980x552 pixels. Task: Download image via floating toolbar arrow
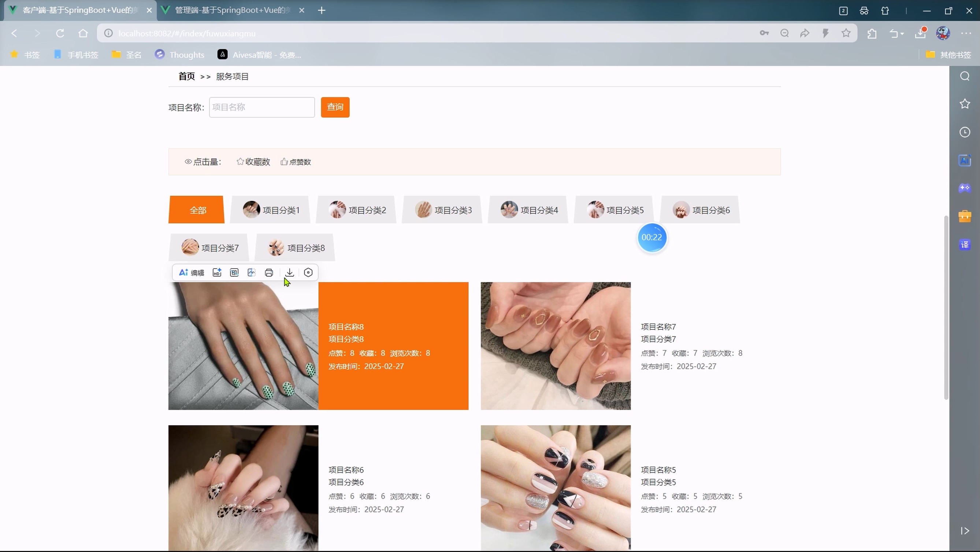(290, 273)
